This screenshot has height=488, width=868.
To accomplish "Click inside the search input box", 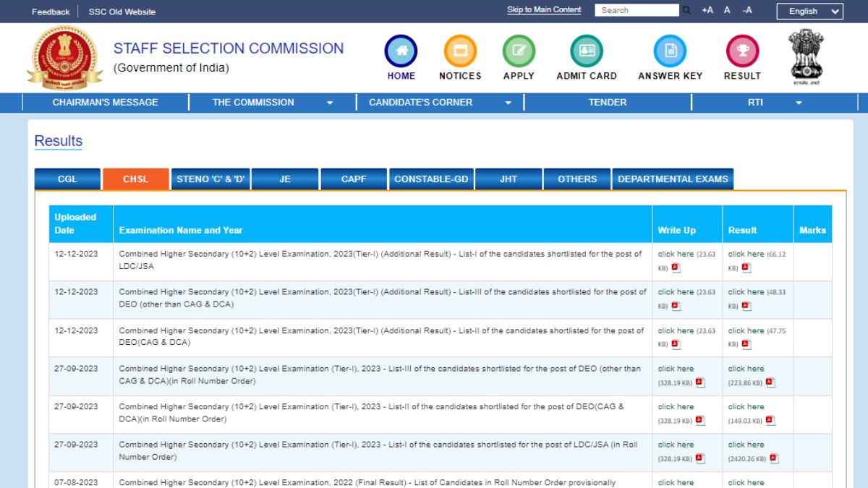I will coord(637,9).
